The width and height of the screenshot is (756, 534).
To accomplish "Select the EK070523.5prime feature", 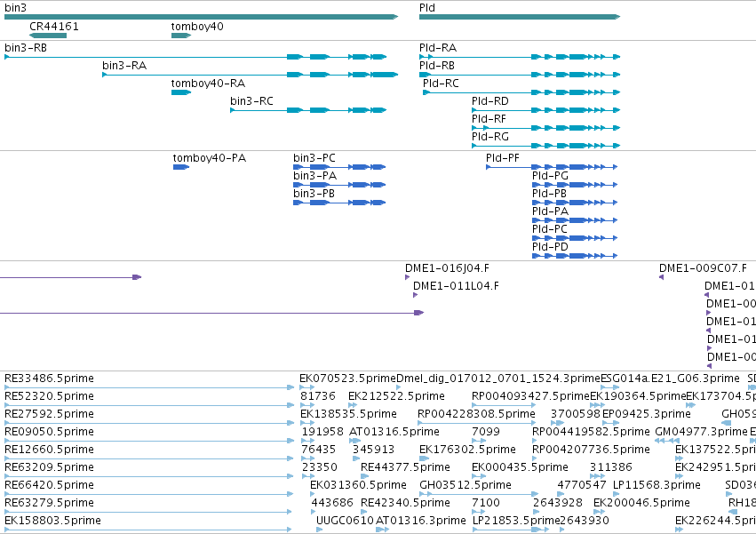I will tap(306, 387).
